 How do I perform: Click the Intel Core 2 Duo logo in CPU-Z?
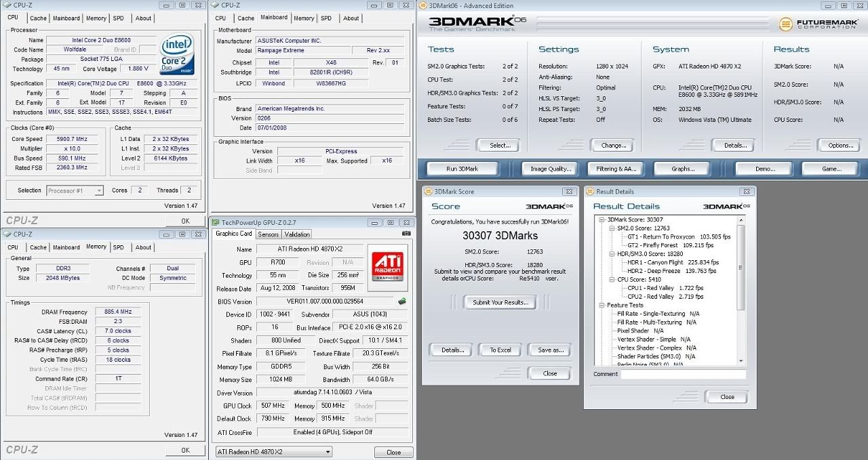pyautogui.click(x=178, y=54)
